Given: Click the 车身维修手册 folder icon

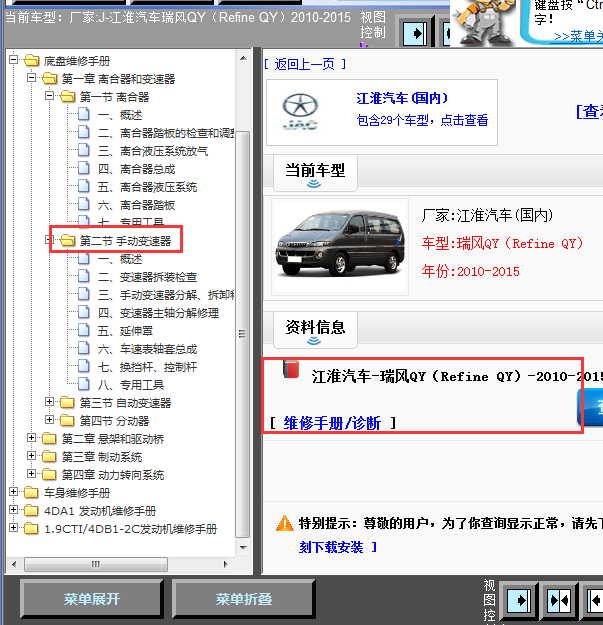Looking at the screenshot, I should 31,493.
